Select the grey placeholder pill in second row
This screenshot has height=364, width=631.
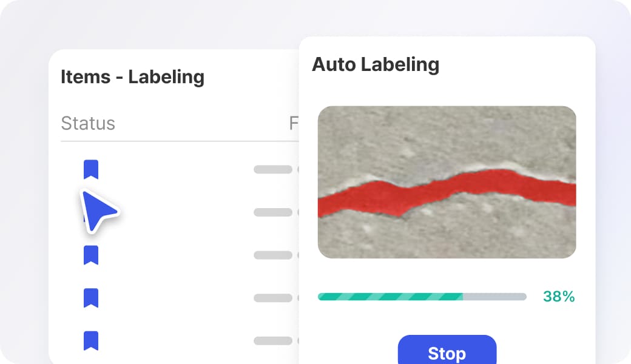coord(273,212)
